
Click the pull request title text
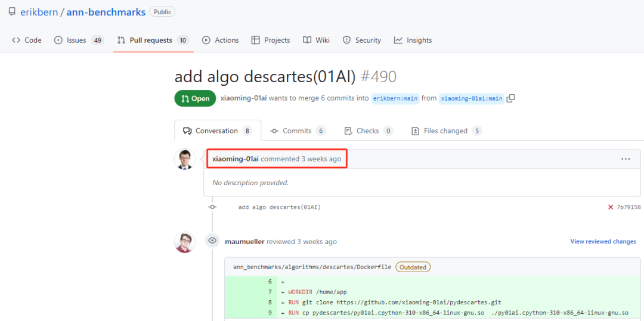[x=265, y=77]
